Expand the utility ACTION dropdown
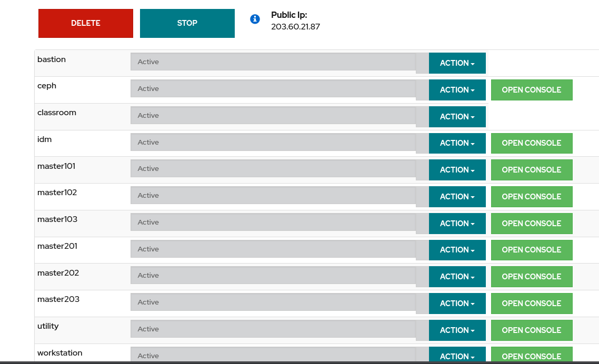This screenshot has height=364, width=599. tap(457, 330)
